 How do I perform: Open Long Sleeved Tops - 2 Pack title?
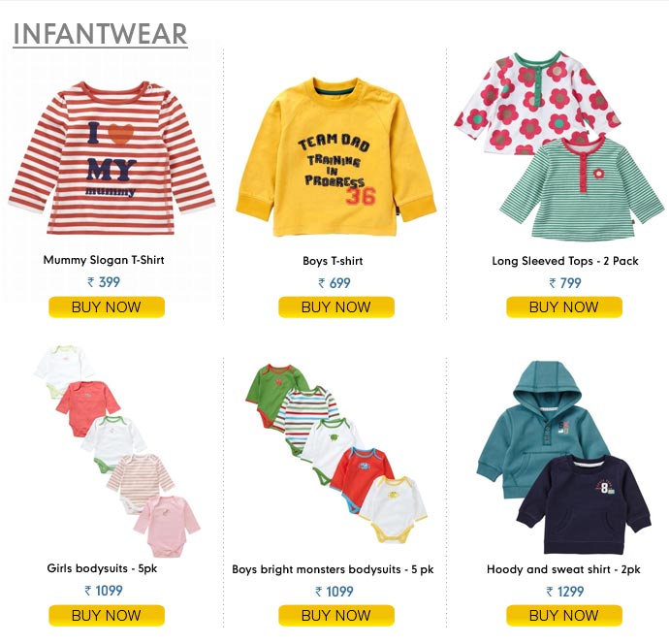coord(565,261)
